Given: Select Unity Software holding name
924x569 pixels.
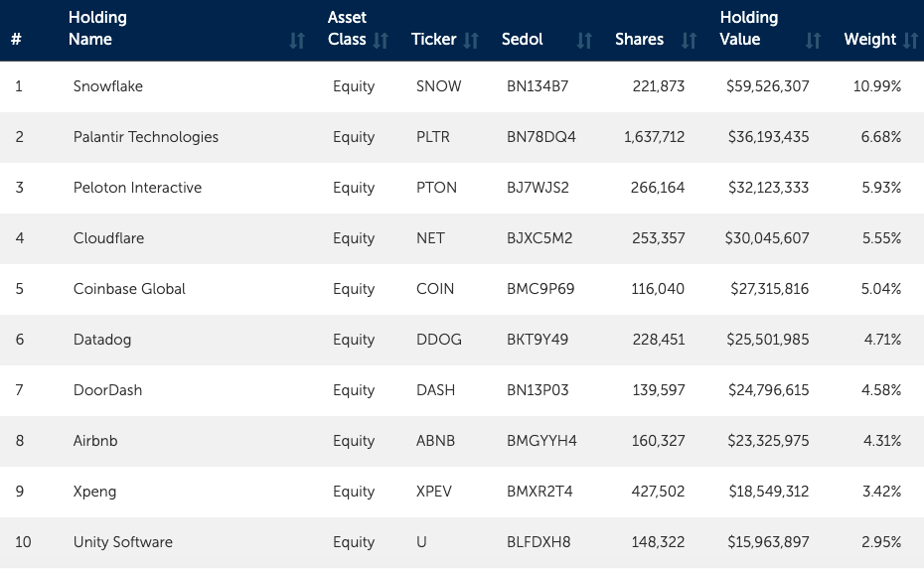Looking at the screenshot, I should (x=122, y=542).
